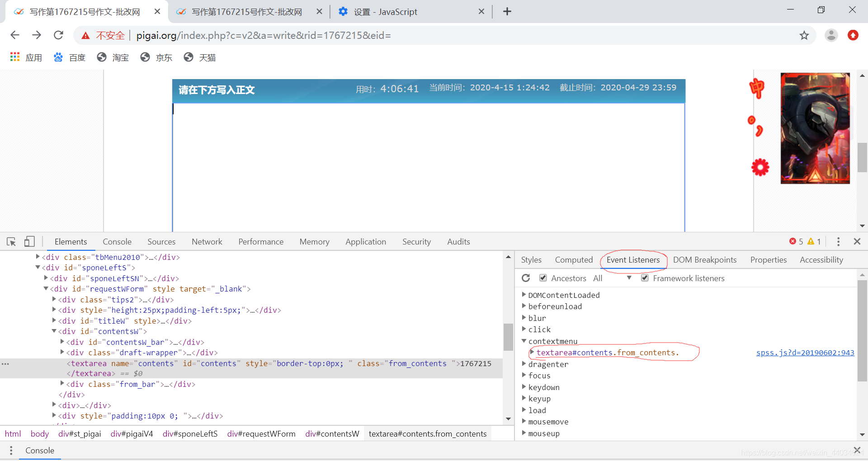Select the textarea name="contents" DOM line
This screenshot has width=868, height=461.
251,368
